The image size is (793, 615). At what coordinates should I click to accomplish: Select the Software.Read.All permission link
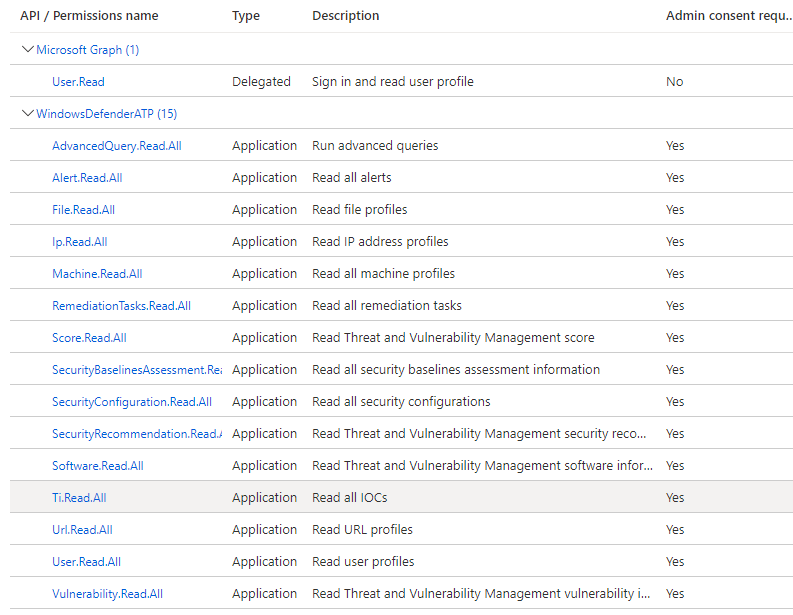pyautogui.click(x=97, y=466)
